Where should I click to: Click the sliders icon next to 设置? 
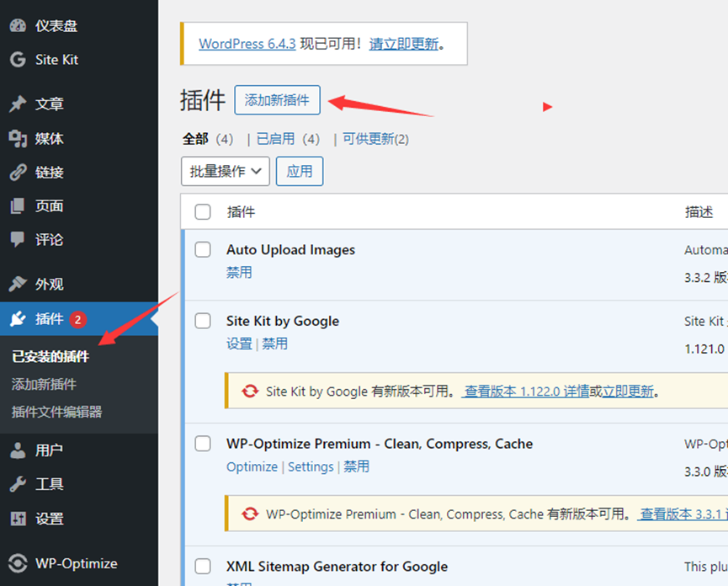(18, 518)
